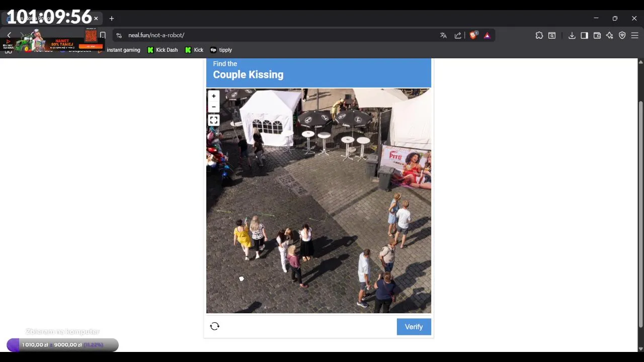Click the FITU advertisement banner in photo

point(406,166)
